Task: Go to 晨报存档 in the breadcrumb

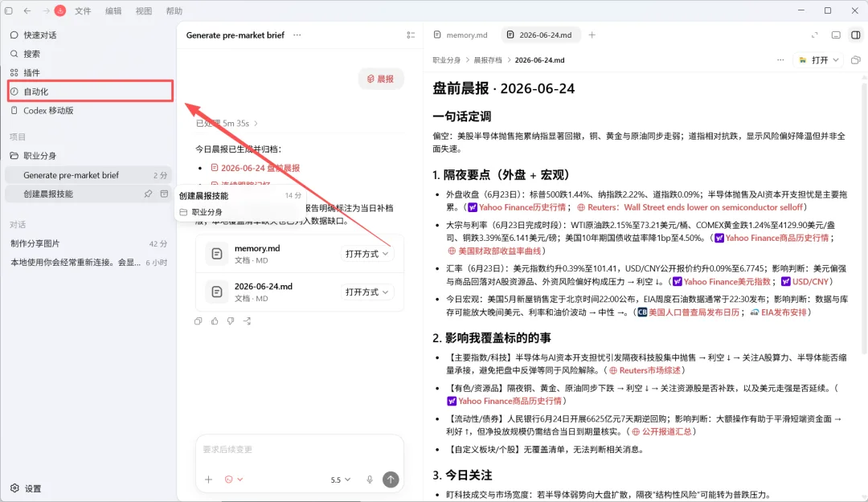Action: coord(487,59)
